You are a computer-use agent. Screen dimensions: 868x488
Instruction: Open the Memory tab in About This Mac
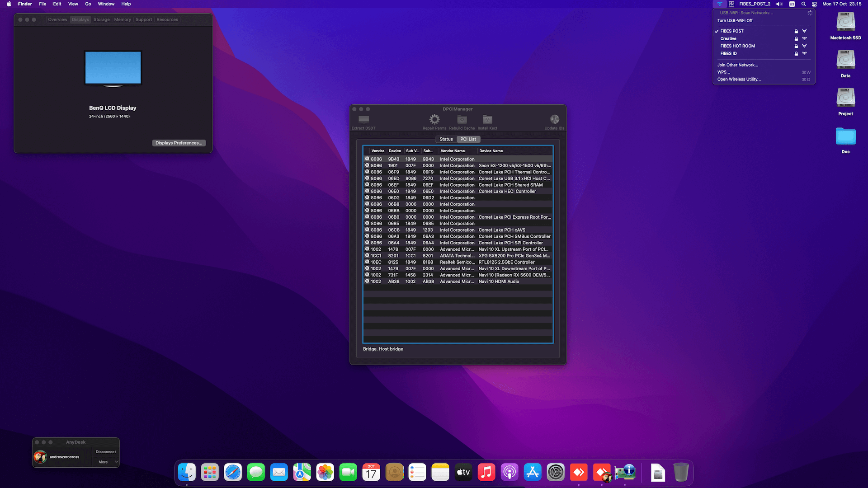[x=123, y=20]
